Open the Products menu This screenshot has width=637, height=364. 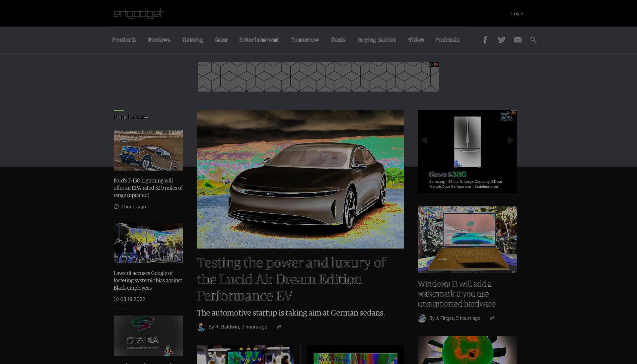tap(124, 40)
